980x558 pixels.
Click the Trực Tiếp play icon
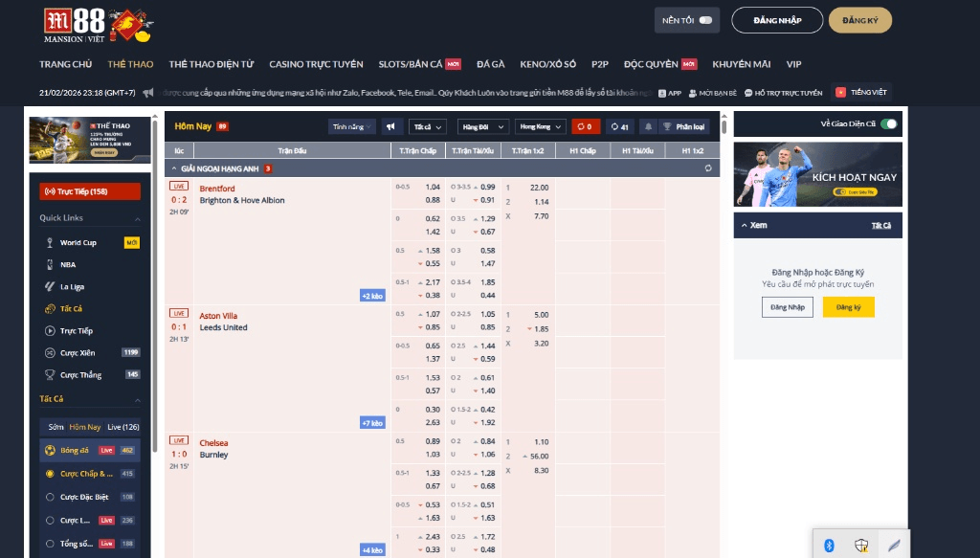coord(50,330)
